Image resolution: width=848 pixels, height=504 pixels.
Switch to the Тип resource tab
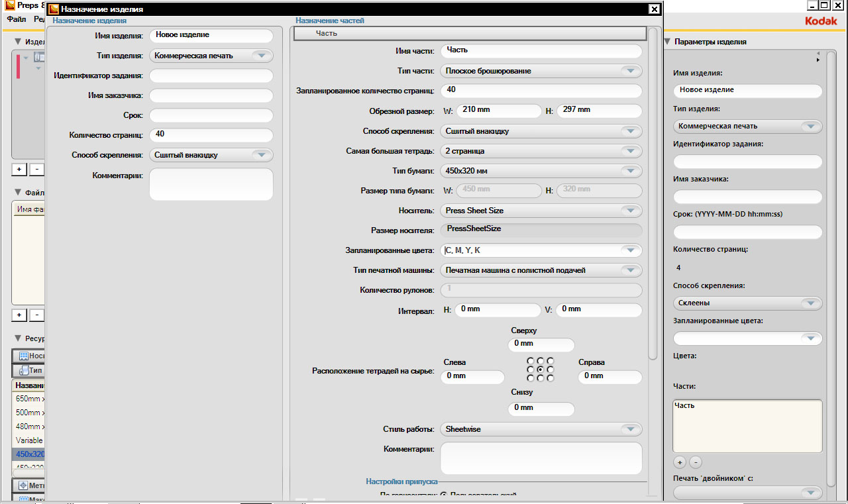29,370
